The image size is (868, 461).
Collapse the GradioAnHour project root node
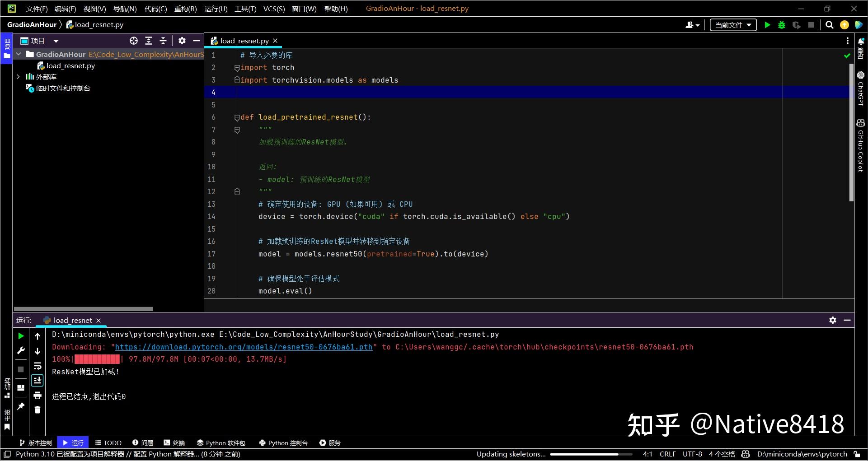point(19,54)
